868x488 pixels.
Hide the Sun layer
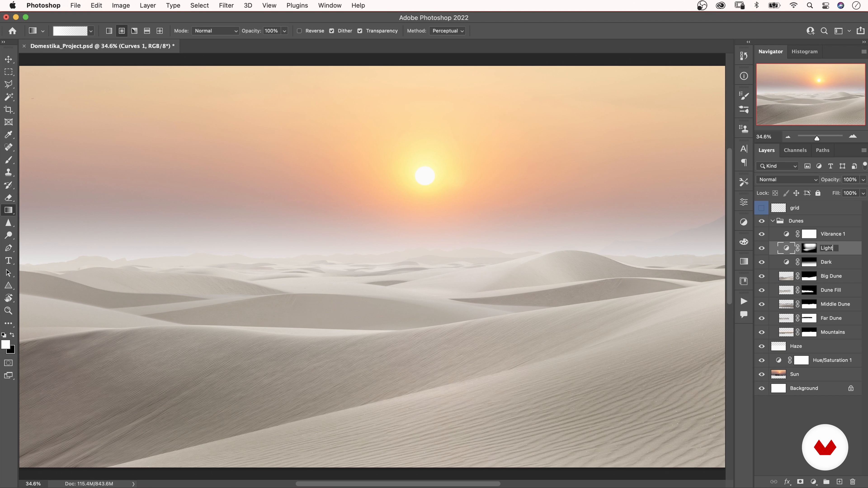click(762, 374)
